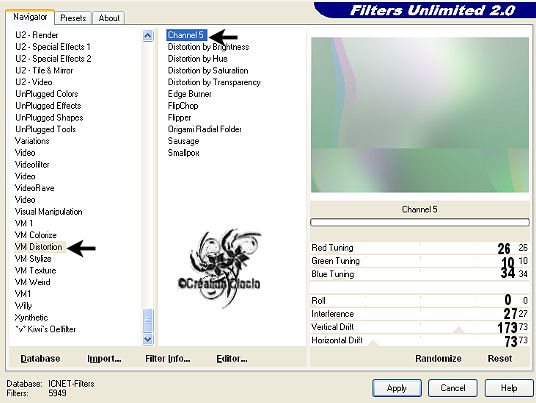Viewport: 536px width, 403px height.
Task: Open the Database menu button
Action: [x=40, y=359]
